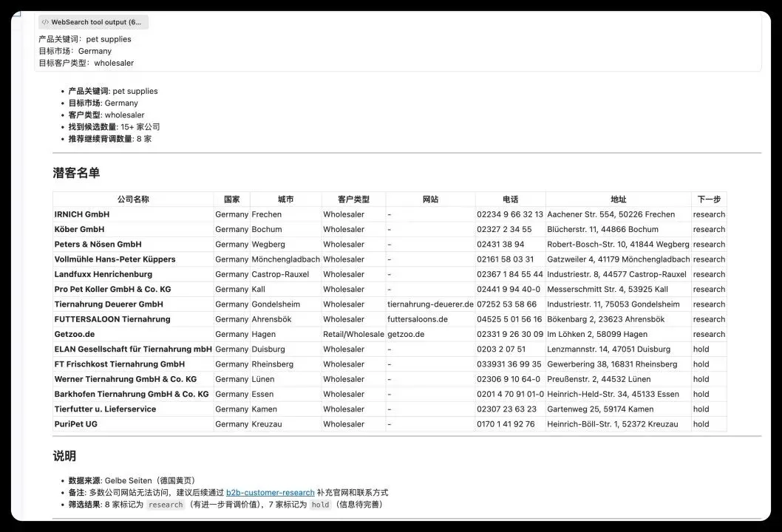Click the research code tag in 筛选结果
Screen dimensions: 782x532
tap(166, 505)
